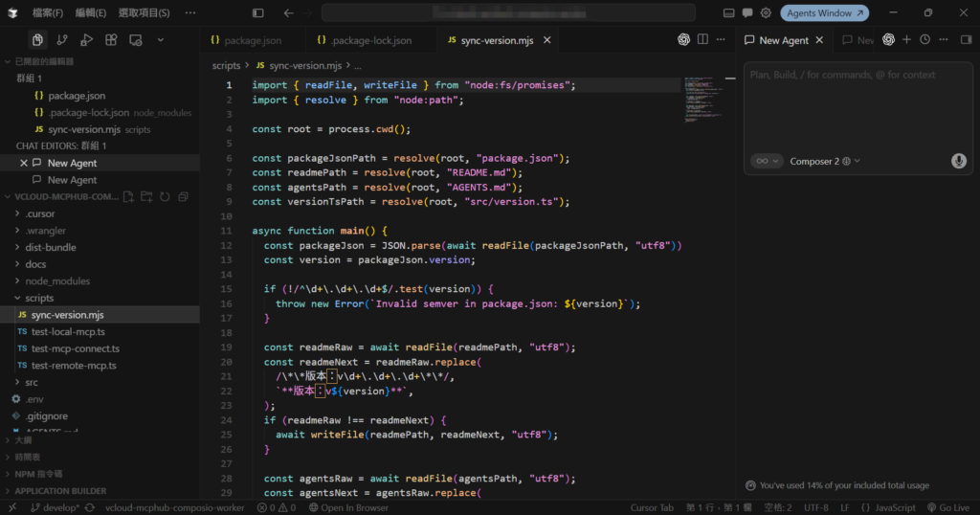Toggle the primary sidebar layout icon

pyautogui.click(x=258, y=12)
